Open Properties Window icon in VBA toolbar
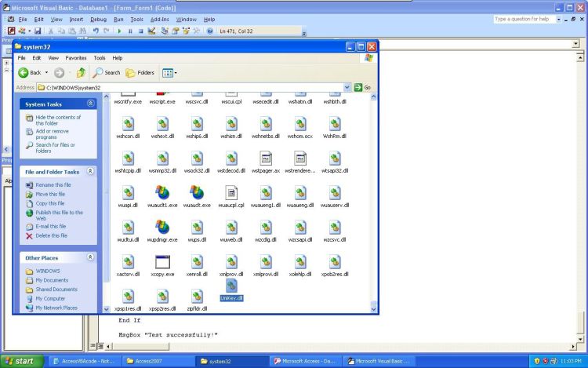 point(175,31)
